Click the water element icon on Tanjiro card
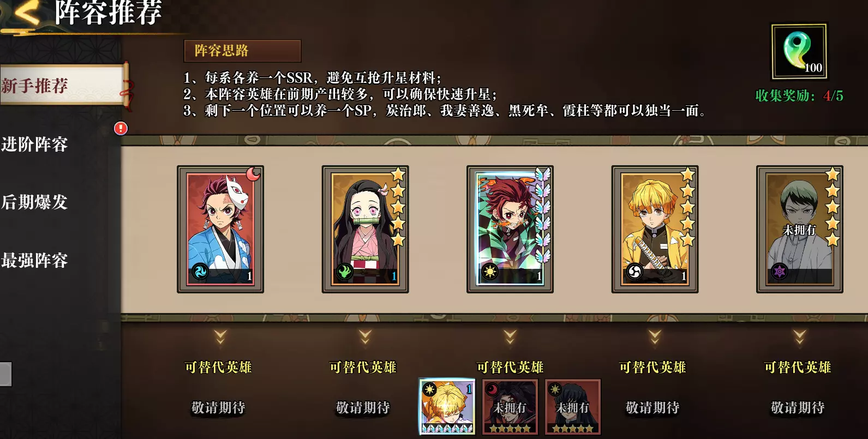This screenshot has width=868, height=439. (200, 272)
